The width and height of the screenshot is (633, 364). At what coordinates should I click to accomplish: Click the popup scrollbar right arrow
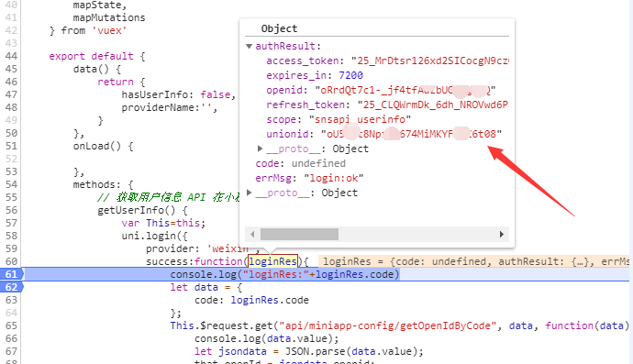pyautogui.click(x=502, y=234)
